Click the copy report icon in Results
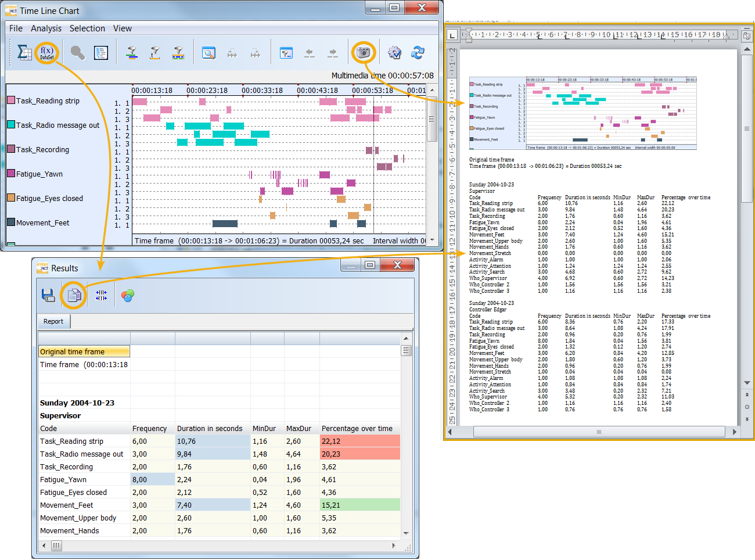 (74, 295)
